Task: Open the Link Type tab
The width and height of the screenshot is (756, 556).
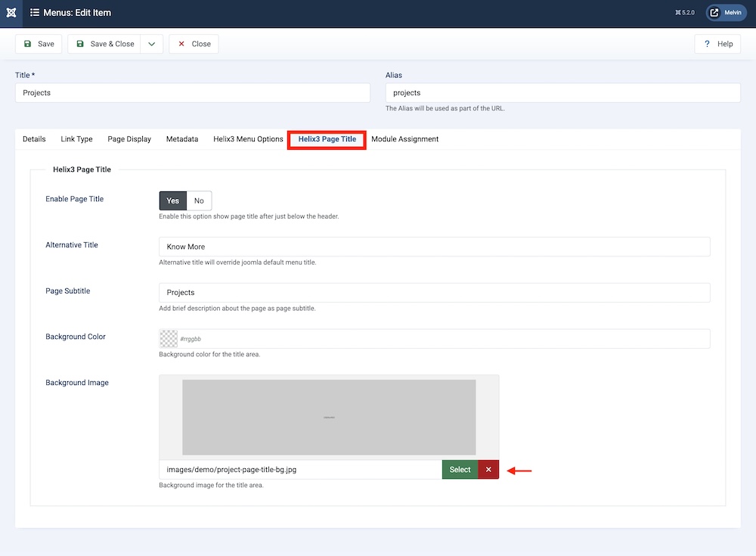Action: 76,139
